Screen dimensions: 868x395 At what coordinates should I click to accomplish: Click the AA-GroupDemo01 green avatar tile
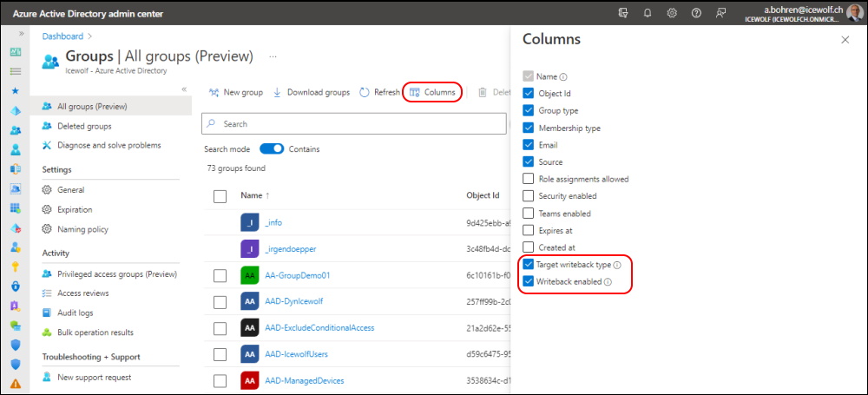(x=250, y=275)
